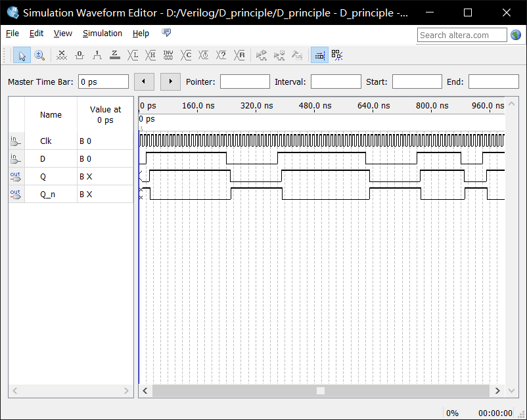Click the Q output pin icon
The width and height of the screenshot is (527, 420).
point(16,177)
